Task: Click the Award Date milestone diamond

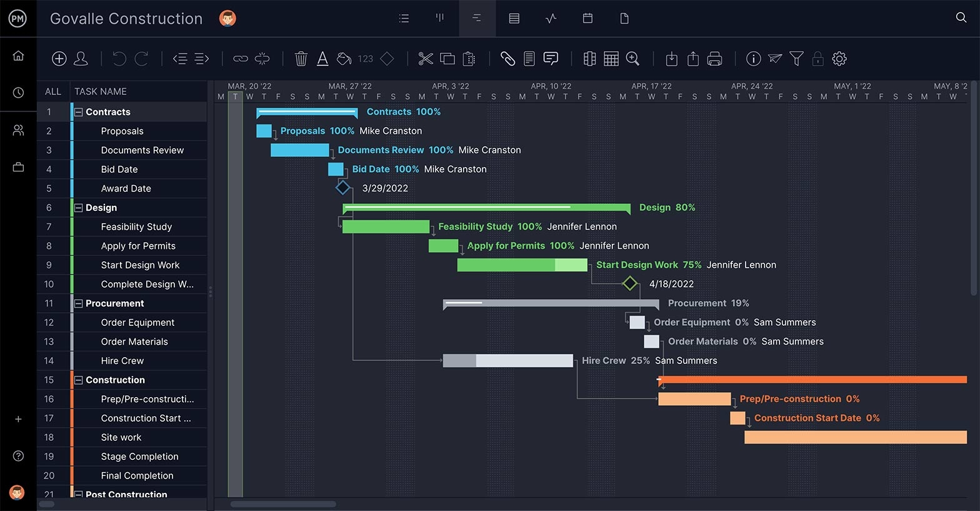Action: coord(342,188)
